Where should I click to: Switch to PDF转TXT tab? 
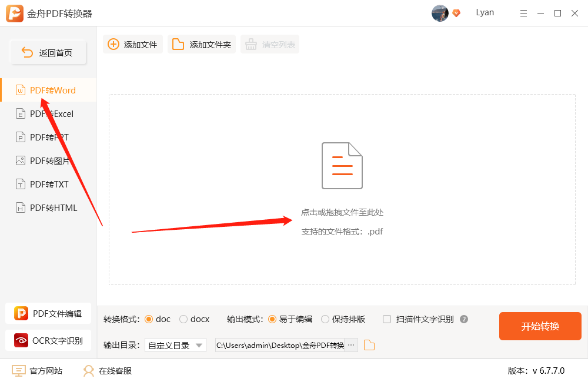pyautogui.click(x=48, y=184)
